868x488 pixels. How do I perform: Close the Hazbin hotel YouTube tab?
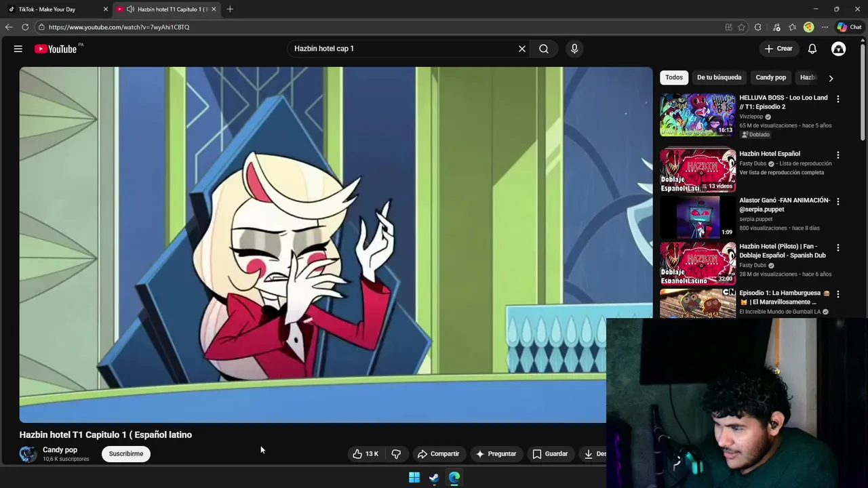click(214, 9)
